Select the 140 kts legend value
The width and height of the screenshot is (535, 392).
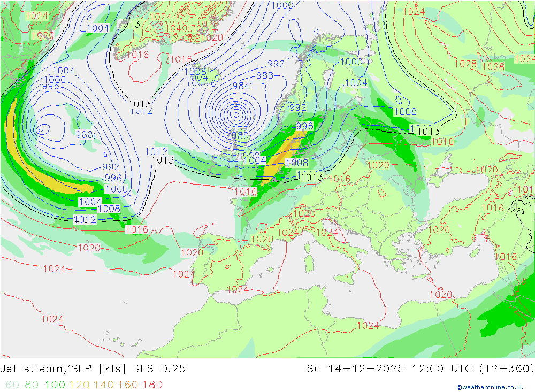[x=104, y=385]
